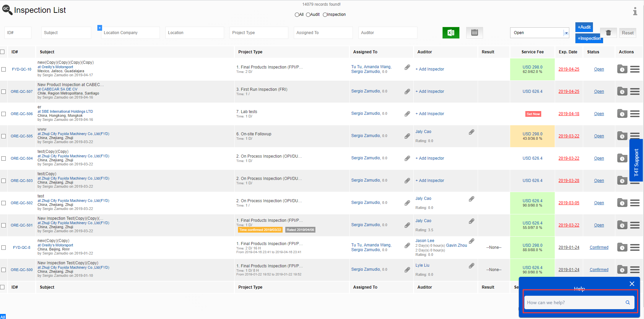This screenshot has width=644, height=319.
Task: Focus the How can we help search box
Action: (x=579, y=302)
